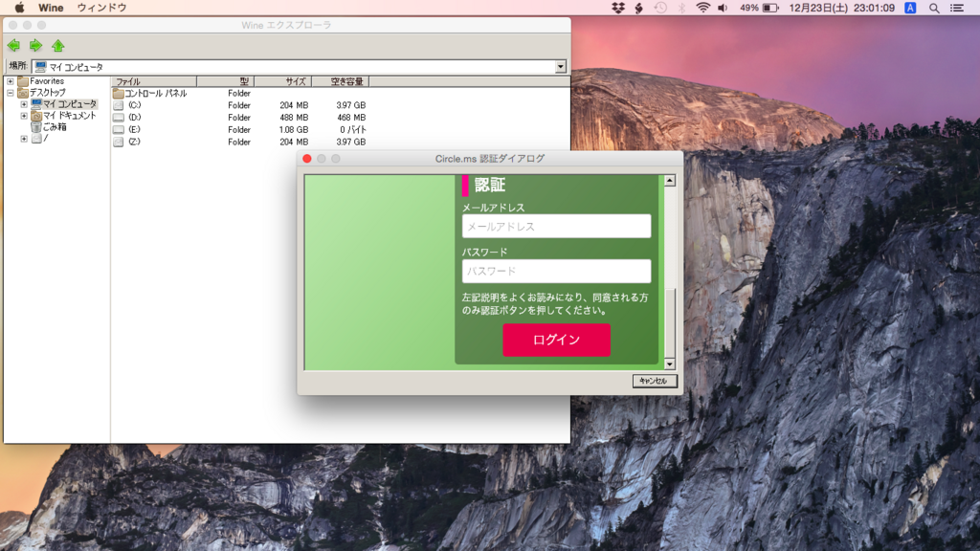Open the ウィンドウ menu
The height and width of the screenshot is (551, 980).
click(101, 8)
